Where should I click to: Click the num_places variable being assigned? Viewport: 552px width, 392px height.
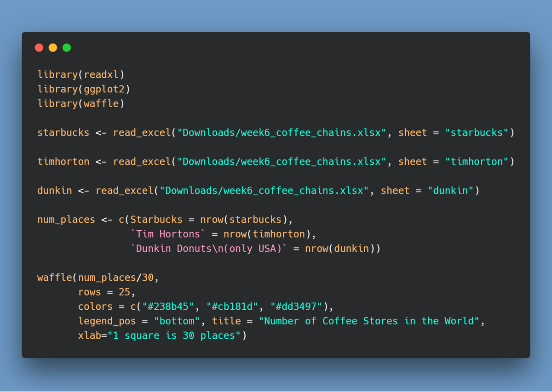click(x=66, y=220)
